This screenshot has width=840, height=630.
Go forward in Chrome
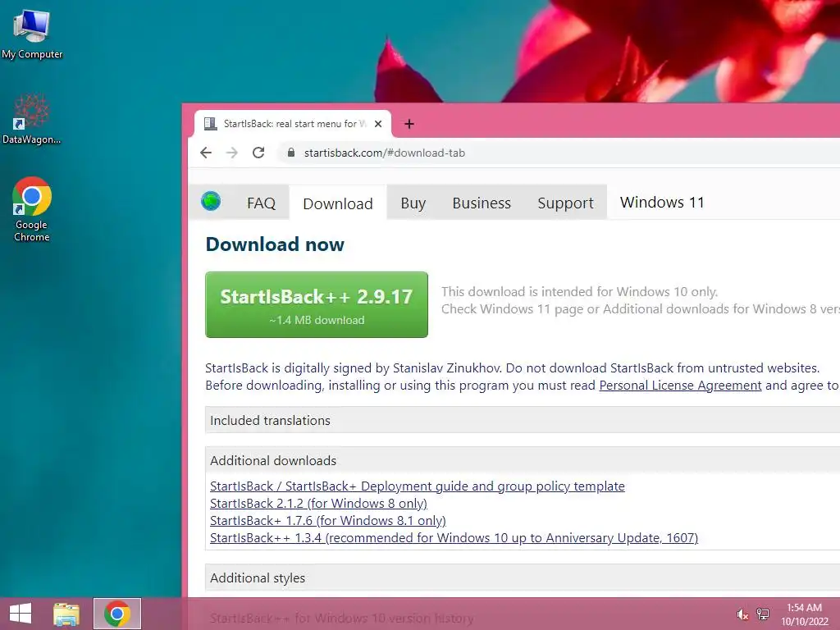[x=232, y=153]
